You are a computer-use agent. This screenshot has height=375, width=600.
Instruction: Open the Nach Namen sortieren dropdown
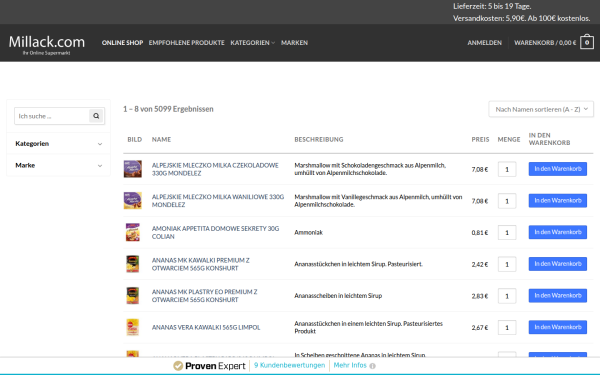point(541,109)
